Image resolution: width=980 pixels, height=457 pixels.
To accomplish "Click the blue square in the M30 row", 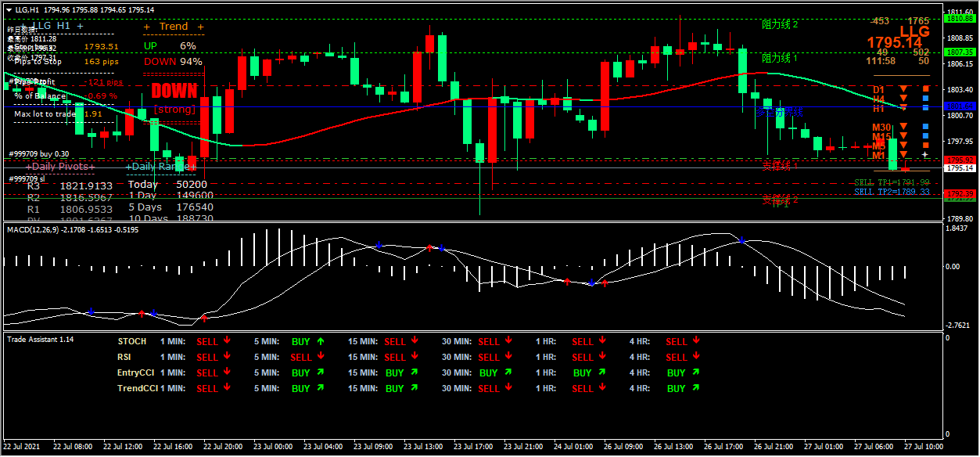I will (x=925, y=127).
